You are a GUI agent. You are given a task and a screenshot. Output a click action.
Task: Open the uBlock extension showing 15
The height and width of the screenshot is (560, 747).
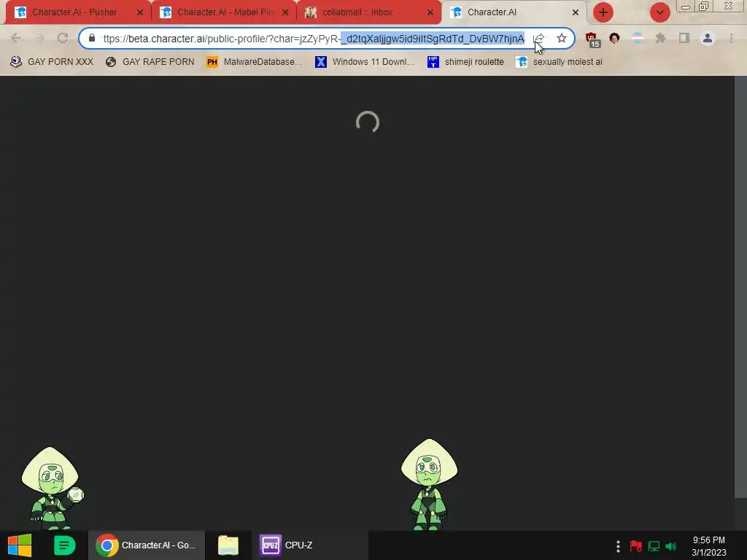[x=592, y=39]
